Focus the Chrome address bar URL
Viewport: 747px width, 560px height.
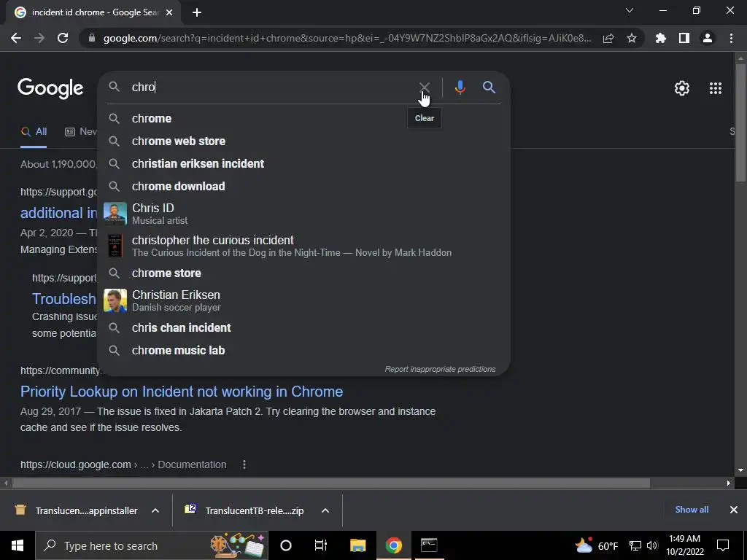[347, 38]
